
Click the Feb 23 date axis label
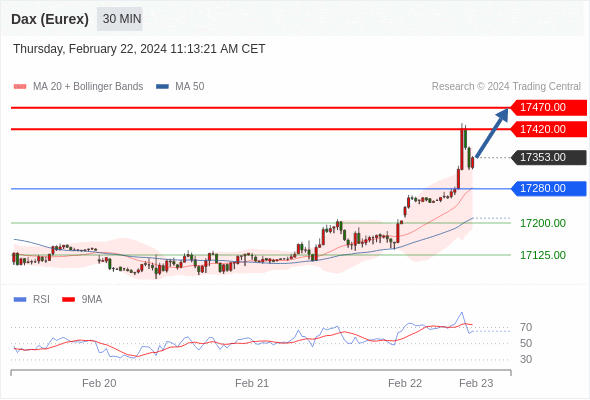476,383
